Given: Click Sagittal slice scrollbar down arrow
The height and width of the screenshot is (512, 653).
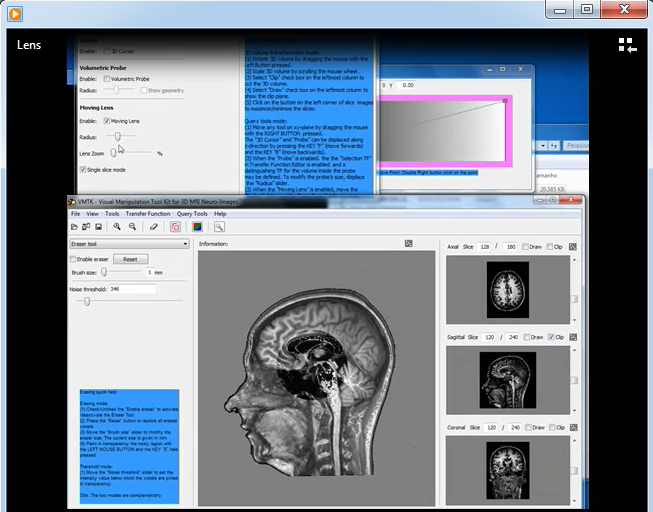Looking at the screenshot, I should (575, 410).
